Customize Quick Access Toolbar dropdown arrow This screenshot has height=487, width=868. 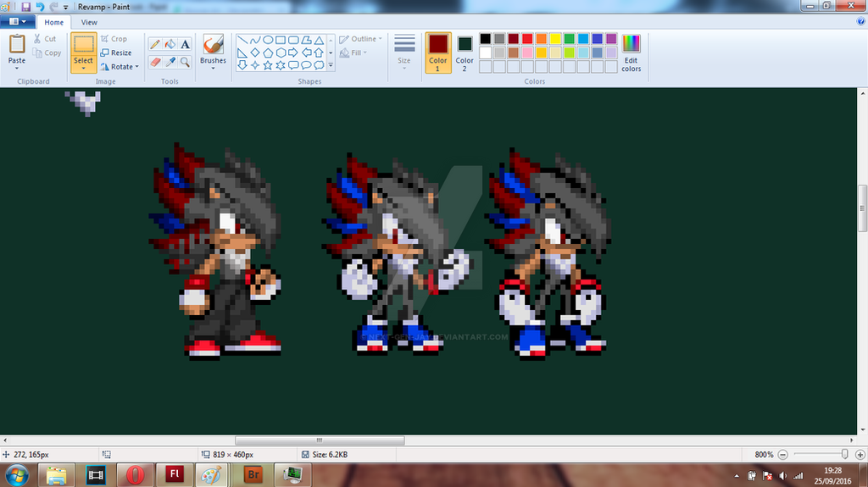coord(65,7)
